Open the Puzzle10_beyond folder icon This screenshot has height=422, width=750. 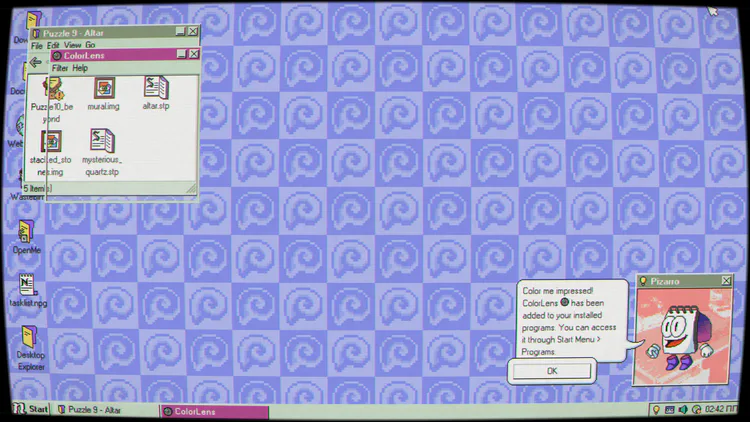coord(54,89)
